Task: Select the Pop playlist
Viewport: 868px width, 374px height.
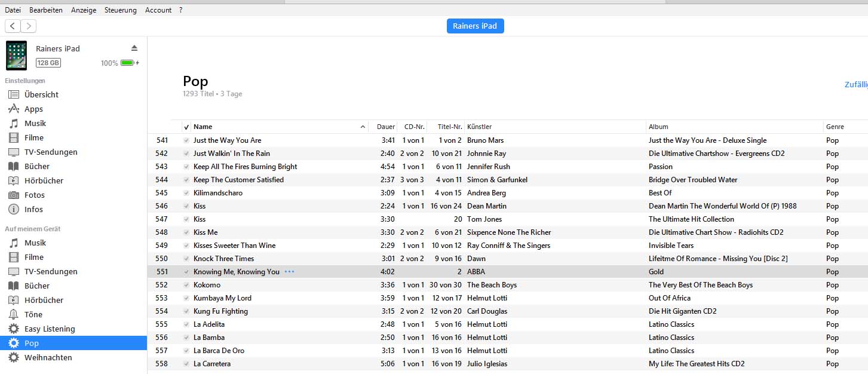Action: 73,343
